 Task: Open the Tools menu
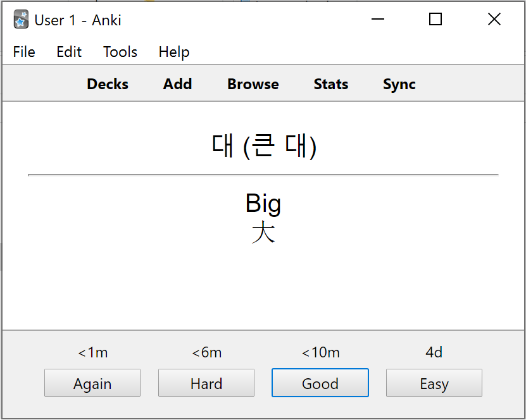120,52
